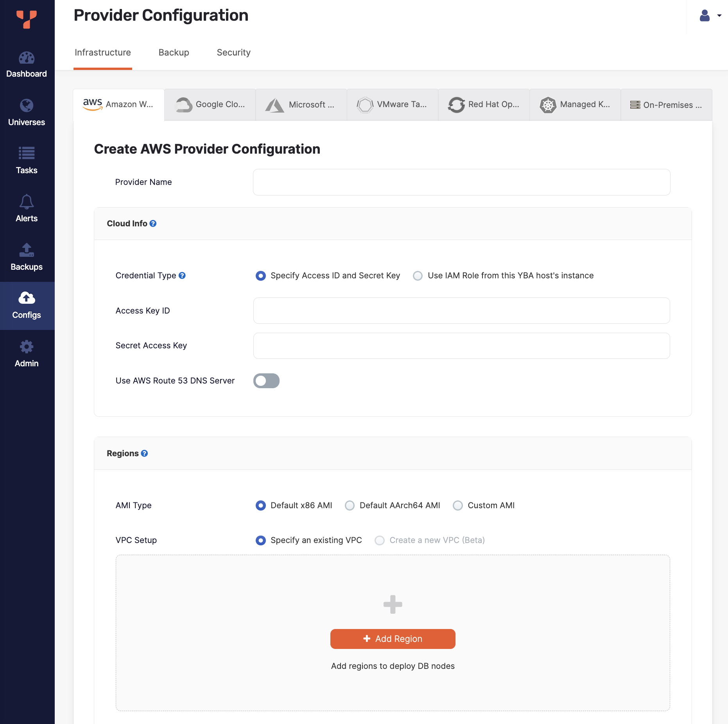Click the Configs sidebar label

pyautogui.click(x=27, y=315)
